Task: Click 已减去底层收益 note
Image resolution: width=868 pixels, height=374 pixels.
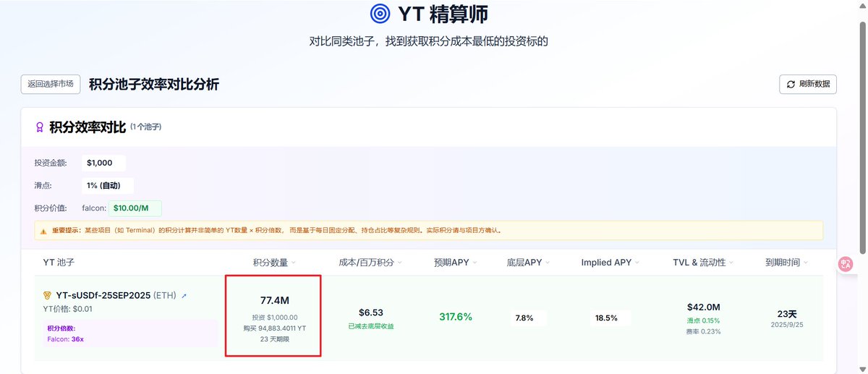Action: (370, 326)
